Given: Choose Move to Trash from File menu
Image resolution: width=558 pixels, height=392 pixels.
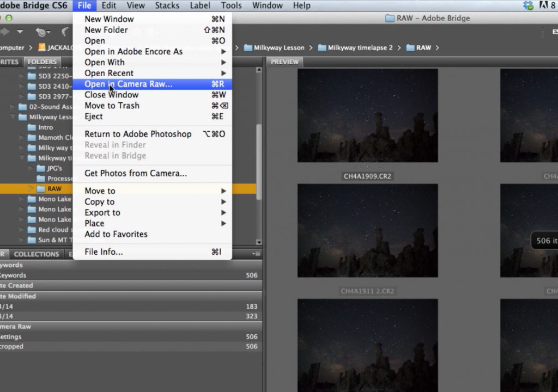Looking at the screenshot, I should coord(153,106).
